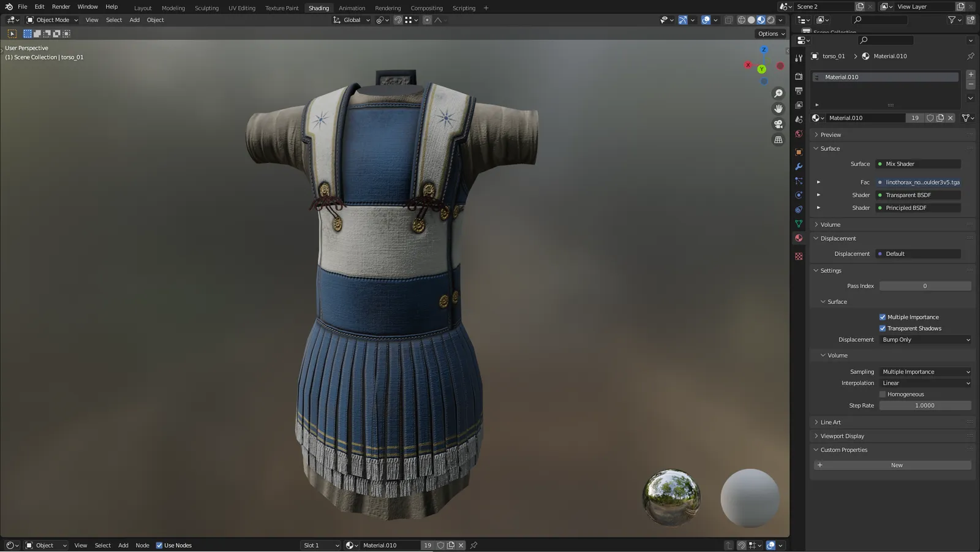Switch to wireframe viewport shading
The width and height of the screenshot is (980, 552).
point(741,20)
